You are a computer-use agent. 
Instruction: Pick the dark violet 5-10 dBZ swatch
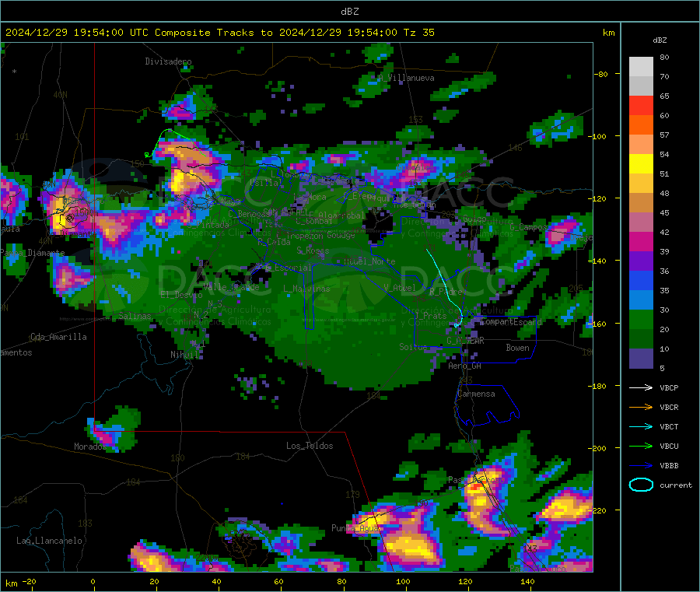click(641, 359)
